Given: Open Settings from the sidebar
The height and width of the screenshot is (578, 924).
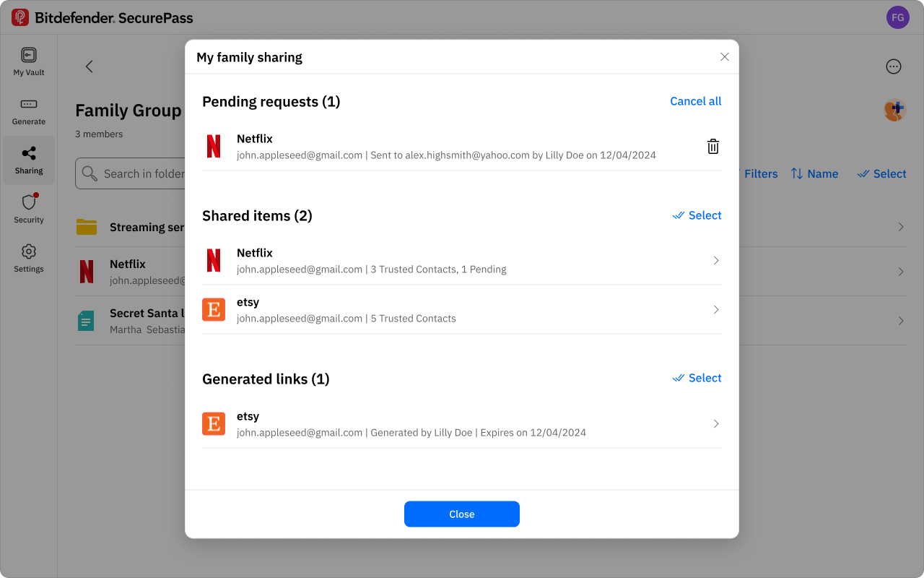Looking at the screenshot, I should point(29,258).
